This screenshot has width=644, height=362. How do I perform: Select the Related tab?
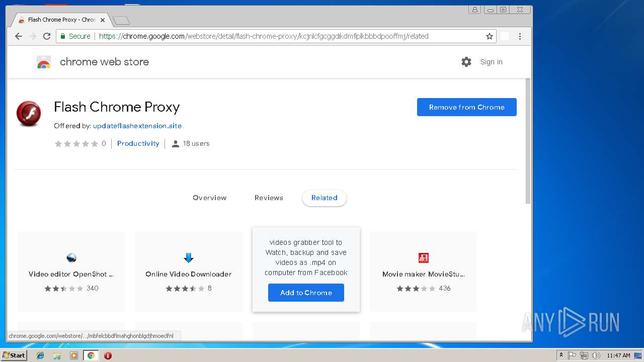325,198
